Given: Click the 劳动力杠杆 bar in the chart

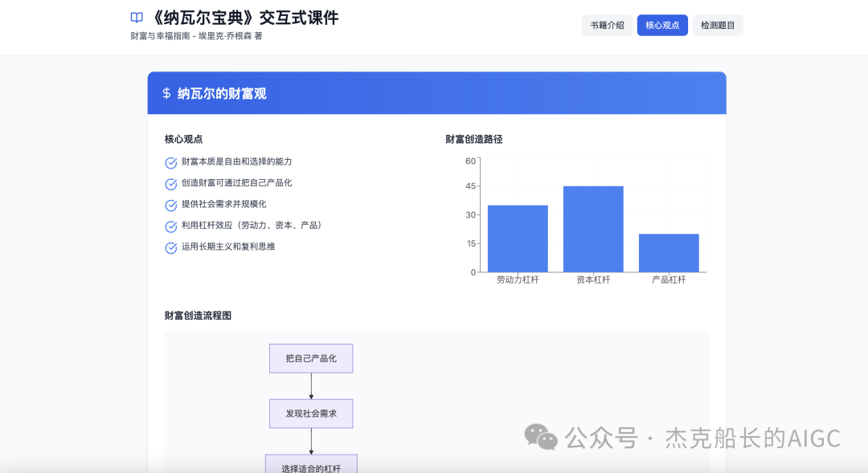Looking at the screenshot, I should point(518,239).
